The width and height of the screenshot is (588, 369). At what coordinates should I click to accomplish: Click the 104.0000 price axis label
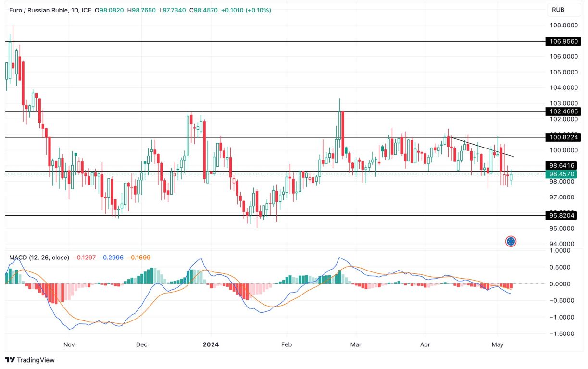tap(564, 87)
